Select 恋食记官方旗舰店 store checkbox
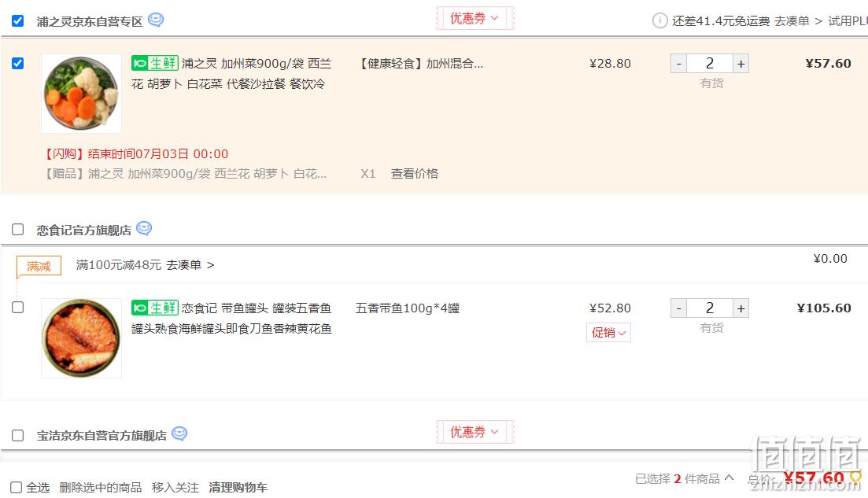Viewport: 868px width, 498px height. pos(18,229)
